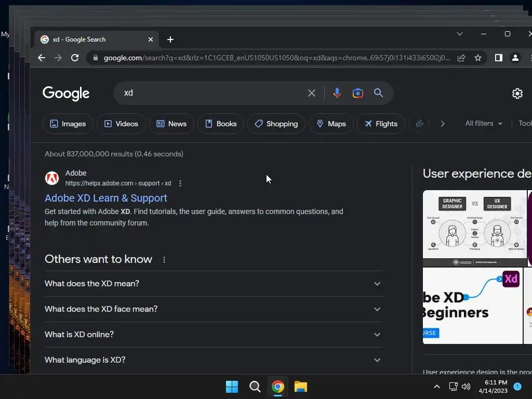Viewport: 532px width, 399px height.
Task: Open network settings from system tray
Action: 453,387
